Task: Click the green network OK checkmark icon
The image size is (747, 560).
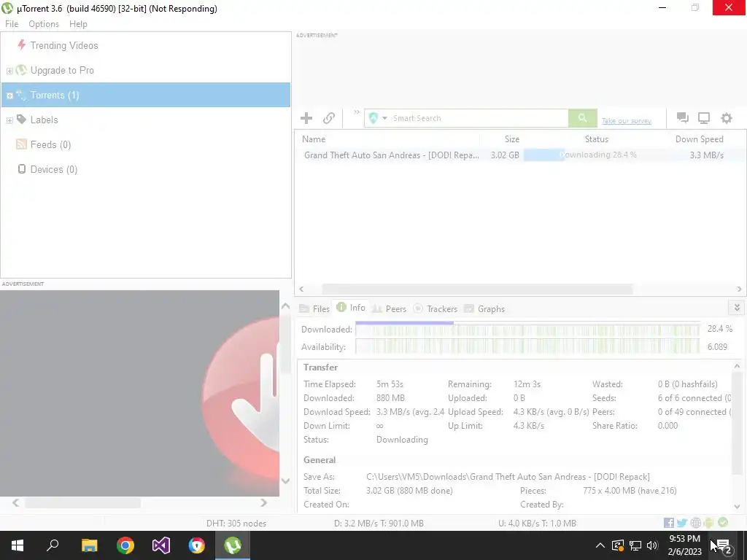Action: point(723,522)
